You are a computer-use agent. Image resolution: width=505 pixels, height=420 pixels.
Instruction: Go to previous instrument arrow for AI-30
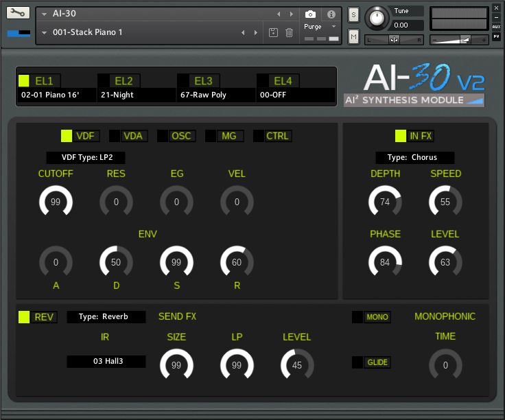pyautogui.click(x=279, y=14)
